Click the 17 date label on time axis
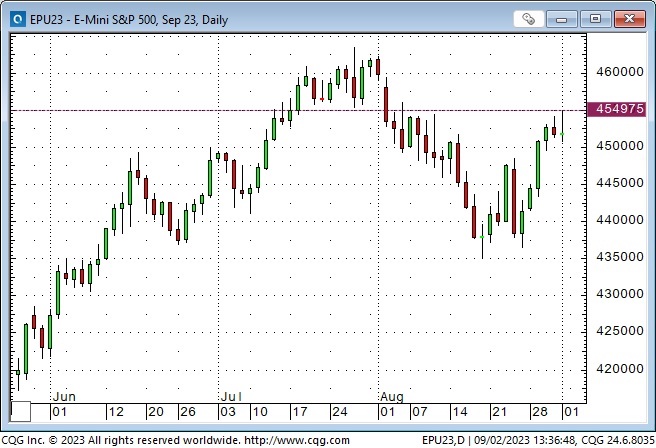 pyautogui.click(x=300, y=412)
